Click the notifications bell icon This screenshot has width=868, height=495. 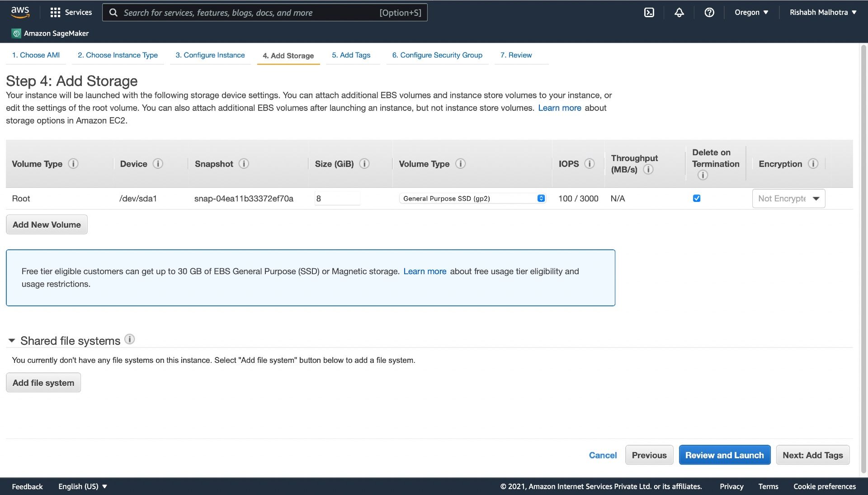[679, 12]
